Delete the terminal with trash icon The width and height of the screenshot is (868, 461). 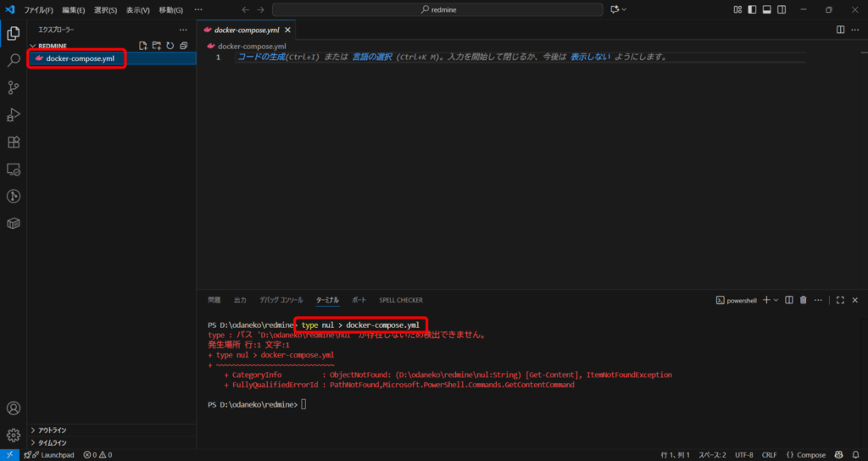click(803, 300)
